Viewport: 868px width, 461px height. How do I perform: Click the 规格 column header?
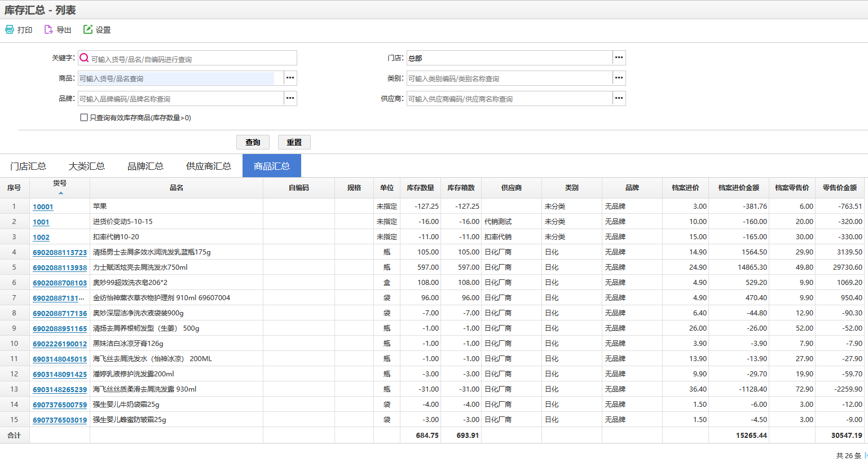pyautogui.click(x=354, y=188)
